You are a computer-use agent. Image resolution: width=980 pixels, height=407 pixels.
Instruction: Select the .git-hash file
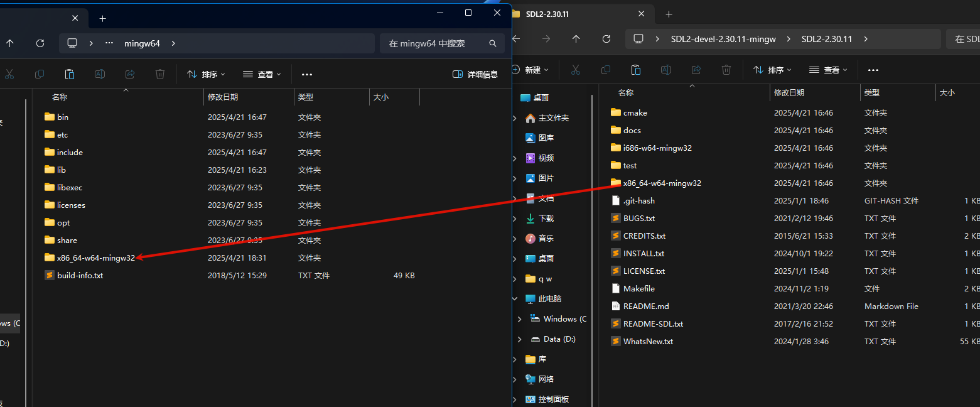pos(633,201)
